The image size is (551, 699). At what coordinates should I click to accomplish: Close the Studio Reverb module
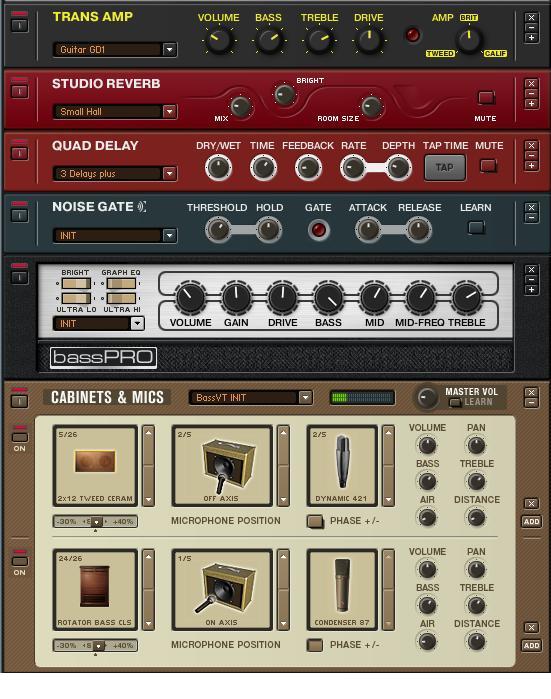point(531,83)
